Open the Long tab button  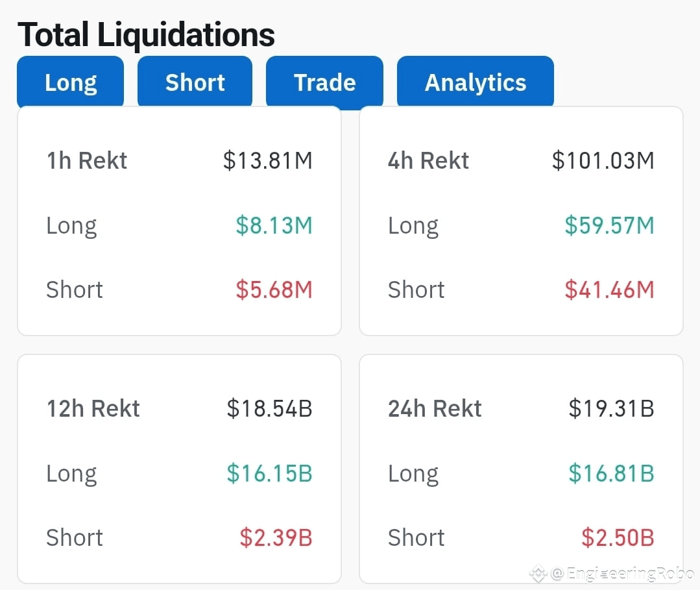pos(71,82)
